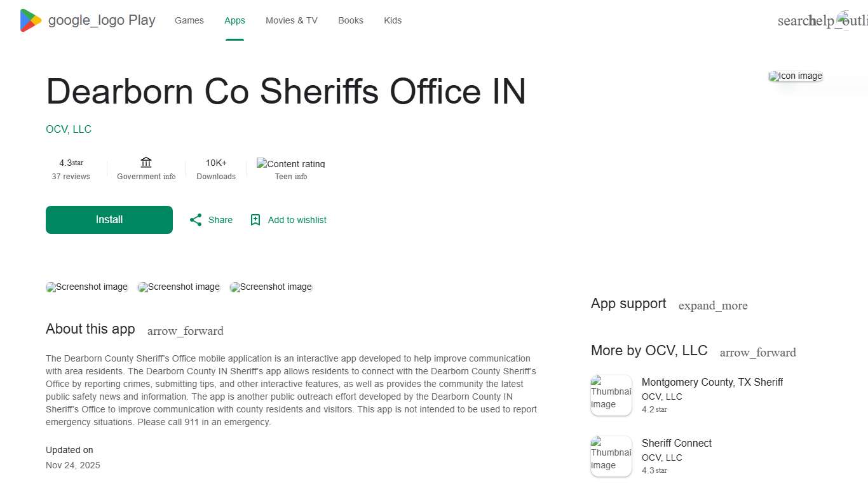
Task: Open the About this app arrow_forward
Action: tap(185, 330)
